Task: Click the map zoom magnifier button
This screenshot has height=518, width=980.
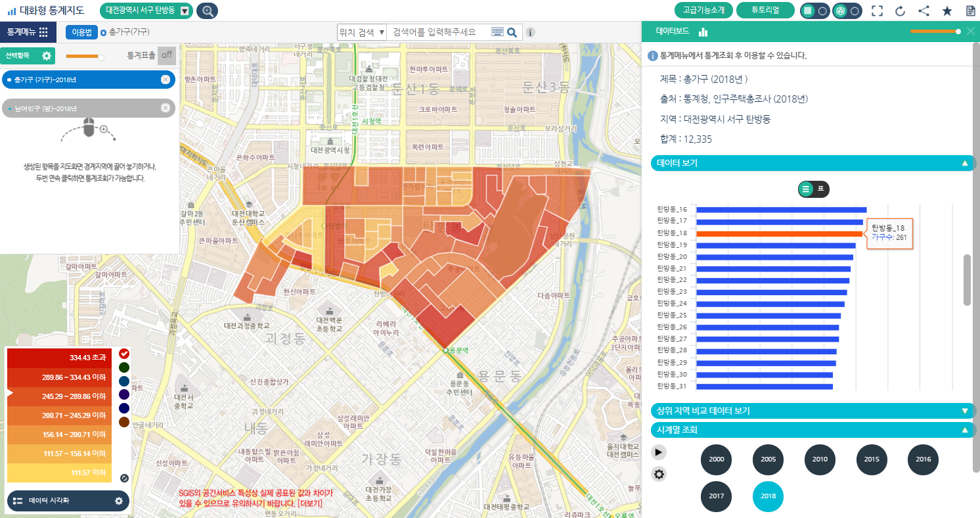Action: [208, 11]
